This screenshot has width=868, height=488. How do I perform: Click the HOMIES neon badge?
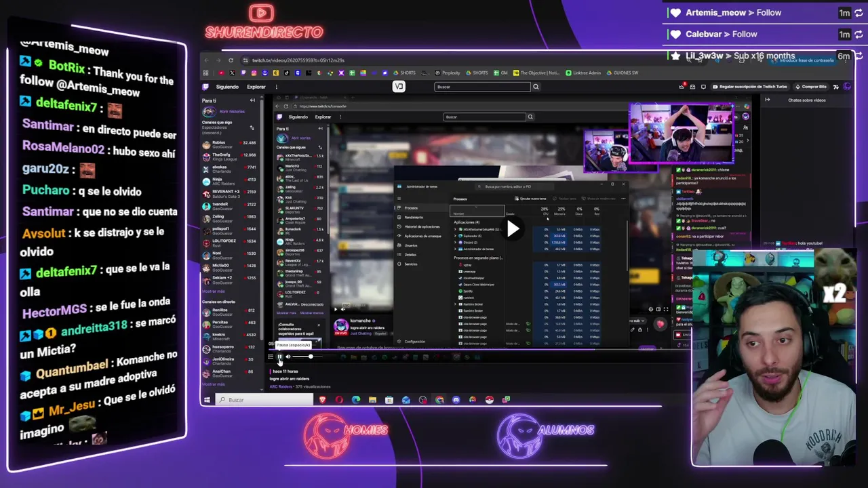click(346, 436)
